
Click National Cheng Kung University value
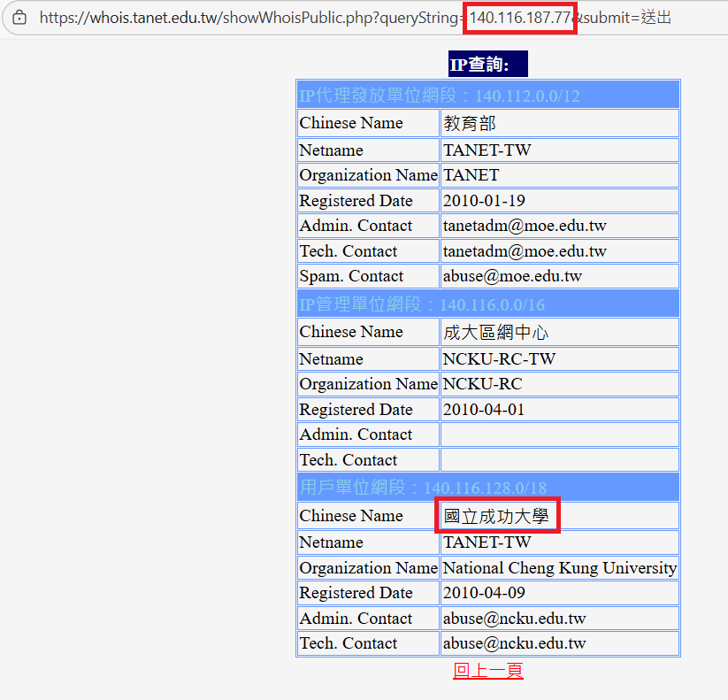[559, 567]
